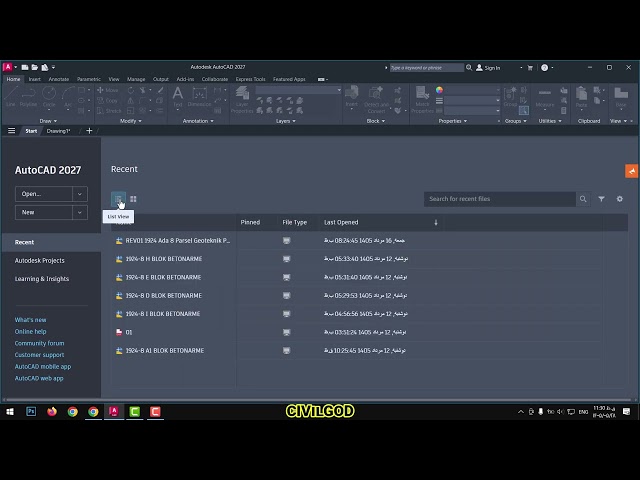The height and width of the screenshot is (480, 640).
Task: Open the Manage ribbon tab
Action: (136, 79)
